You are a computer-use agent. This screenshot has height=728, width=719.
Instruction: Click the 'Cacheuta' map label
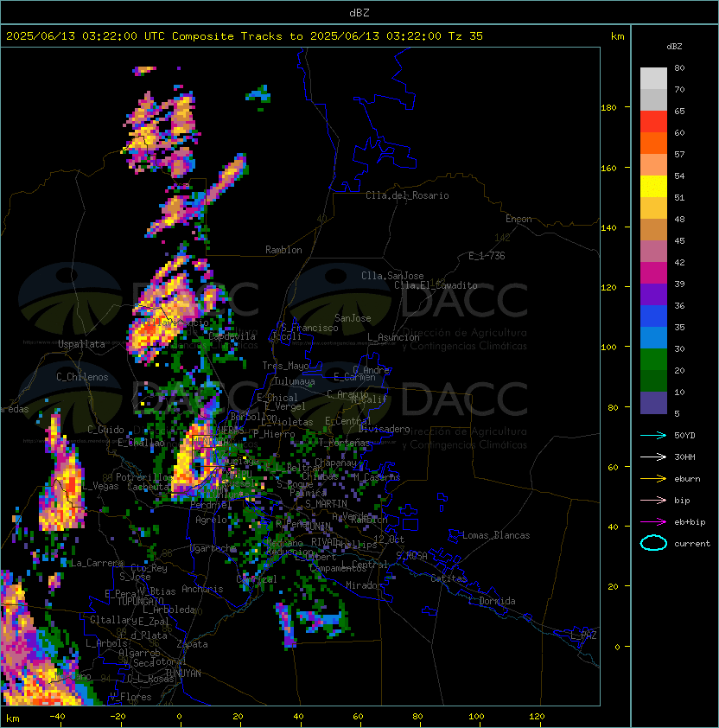(149, 487)
